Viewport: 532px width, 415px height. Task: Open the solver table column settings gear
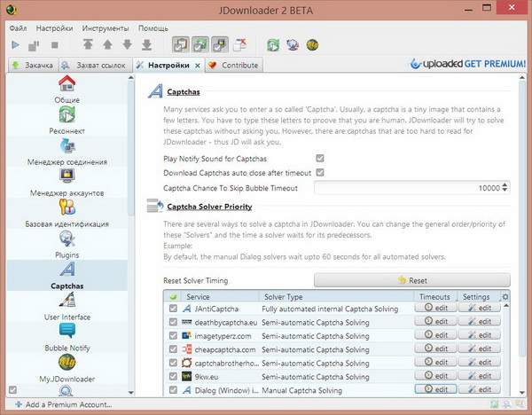[505, 296]
